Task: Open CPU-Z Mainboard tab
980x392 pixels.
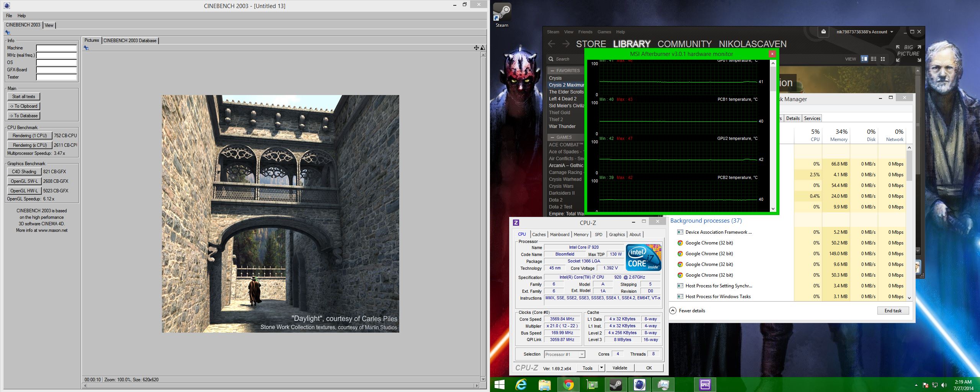Action: coord(559,235)
